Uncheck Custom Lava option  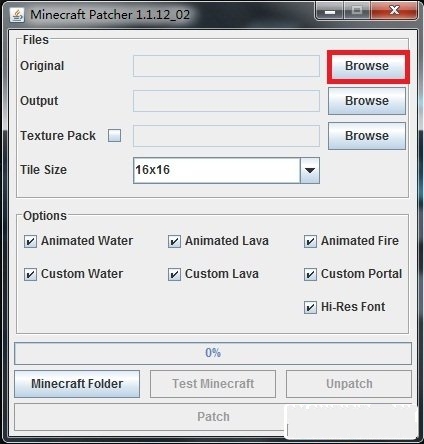coord(174,274)
